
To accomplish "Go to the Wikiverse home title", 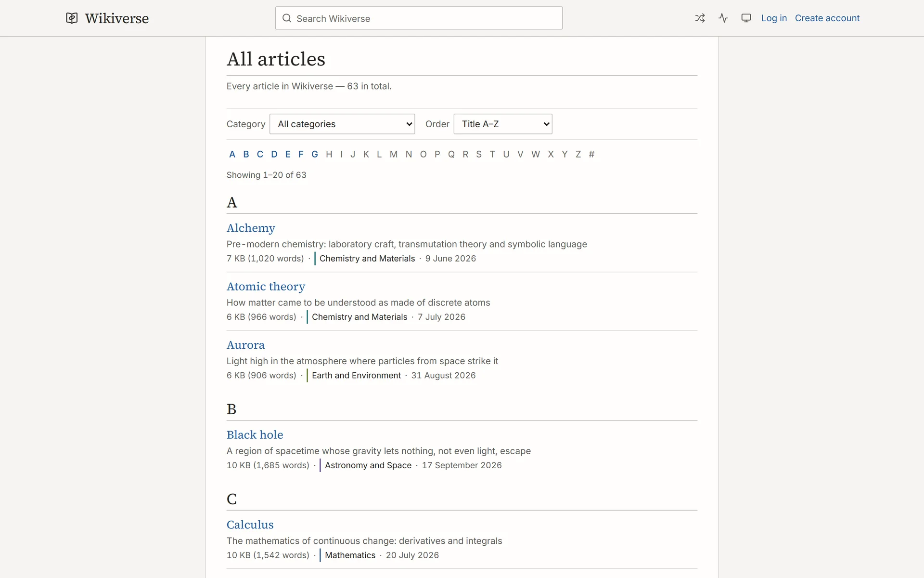I will (x=117, y=18).
